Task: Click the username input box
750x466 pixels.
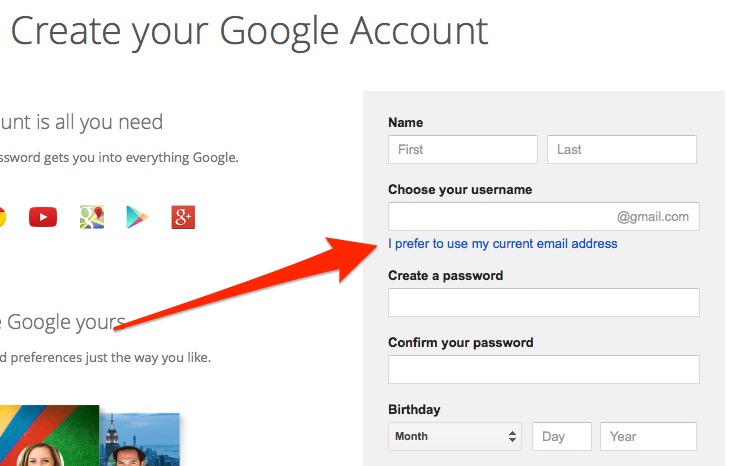Action: point(500,217)
